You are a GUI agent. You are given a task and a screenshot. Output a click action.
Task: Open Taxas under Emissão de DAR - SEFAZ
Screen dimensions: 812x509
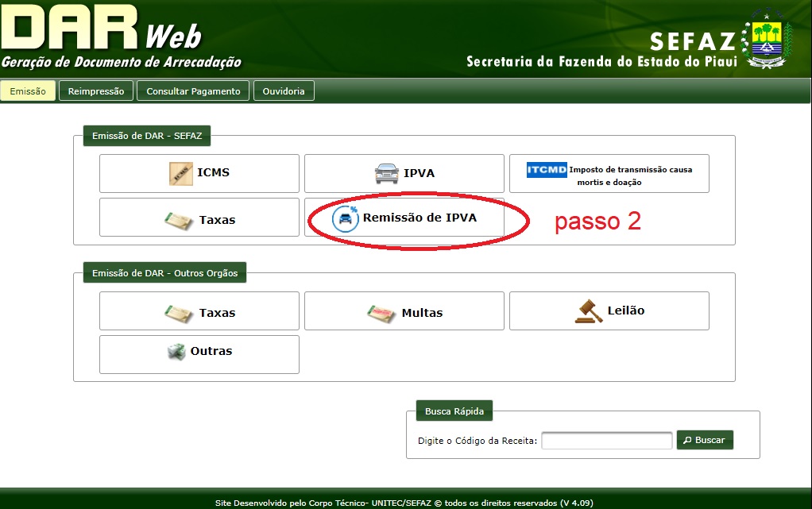tap(199, 219)
